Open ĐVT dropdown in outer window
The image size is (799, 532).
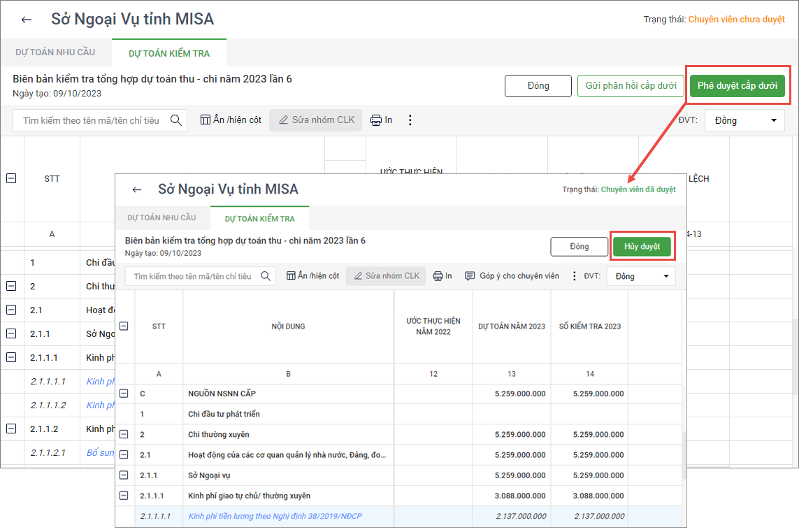(744, 120)
